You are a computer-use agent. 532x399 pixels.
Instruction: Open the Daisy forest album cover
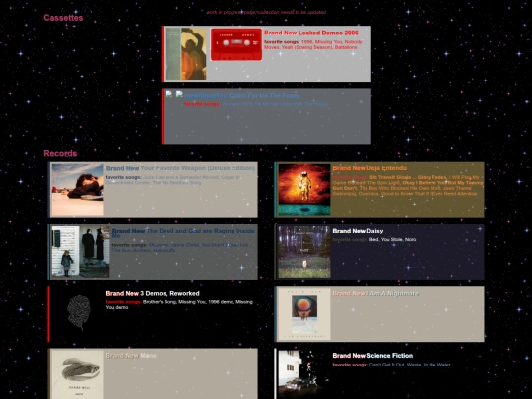[x=304, y=251]
